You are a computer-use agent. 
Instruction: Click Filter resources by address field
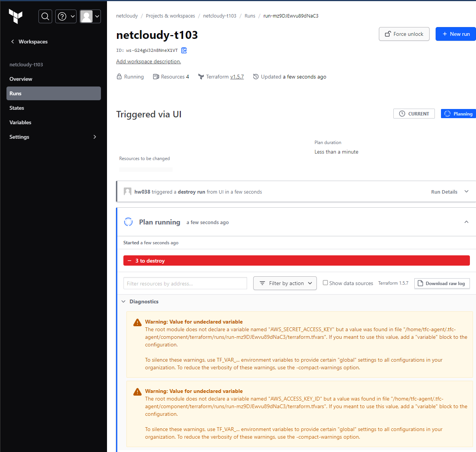[x=185, y=283]
